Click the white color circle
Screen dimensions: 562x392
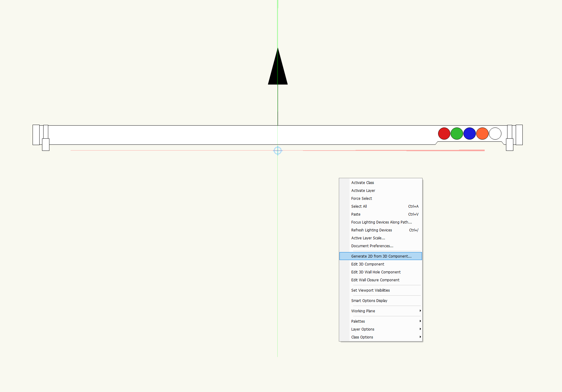(x=495, y=134)
